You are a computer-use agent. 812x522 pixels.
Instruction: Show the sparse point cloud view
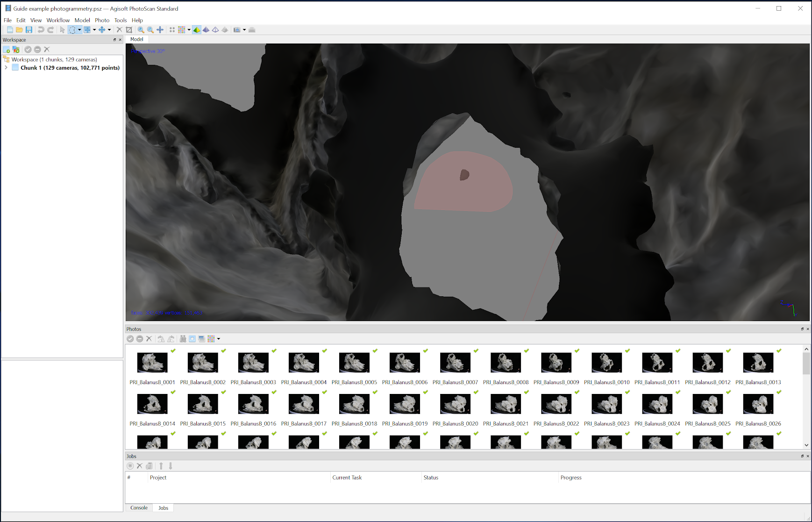click(x=172, y=30)
